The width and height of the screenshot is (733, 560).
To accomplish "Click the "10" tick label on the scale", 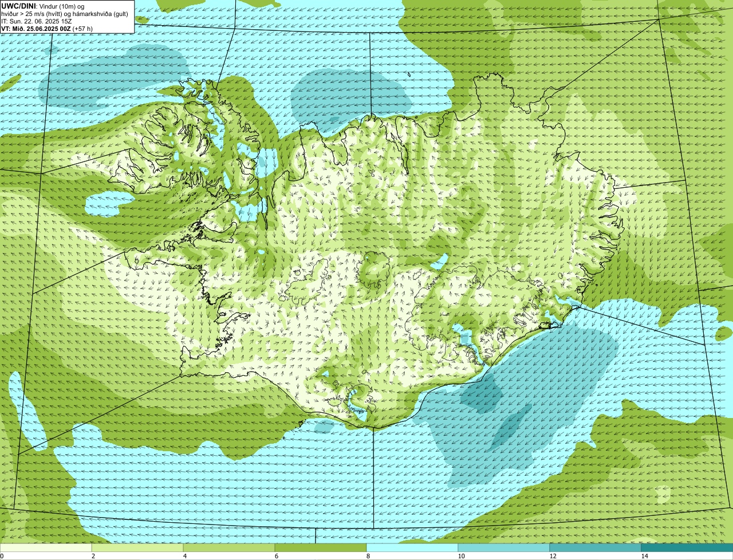I will point(461,556).
